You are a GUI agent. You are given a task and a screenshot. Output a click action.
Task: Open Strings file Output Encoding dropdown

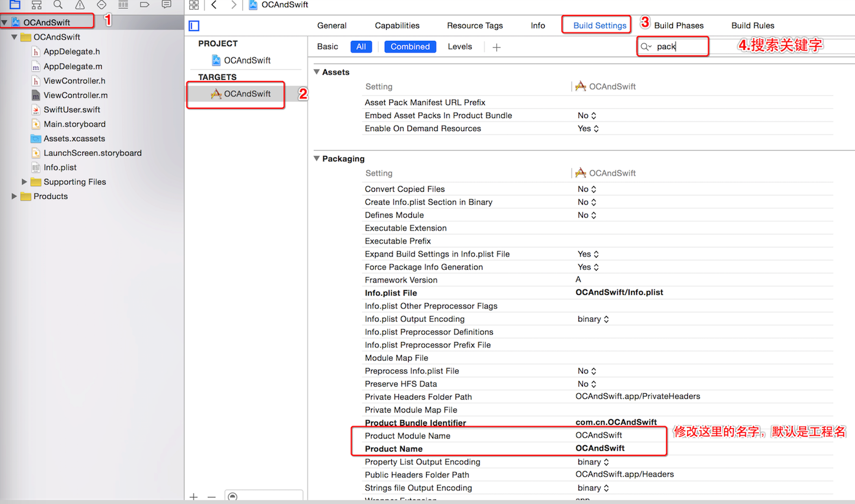pyautogui.click(x=593, y=488)
